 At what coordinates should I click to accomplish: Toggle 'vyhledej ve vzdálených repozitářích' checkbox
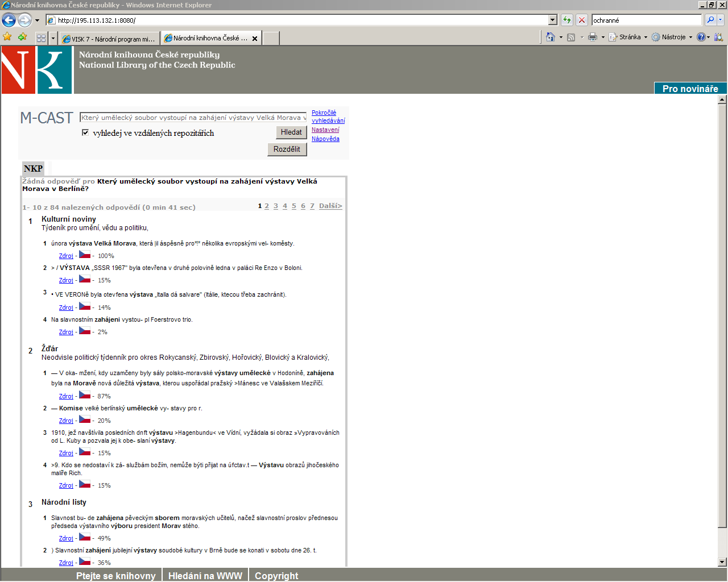click(85, 132)
